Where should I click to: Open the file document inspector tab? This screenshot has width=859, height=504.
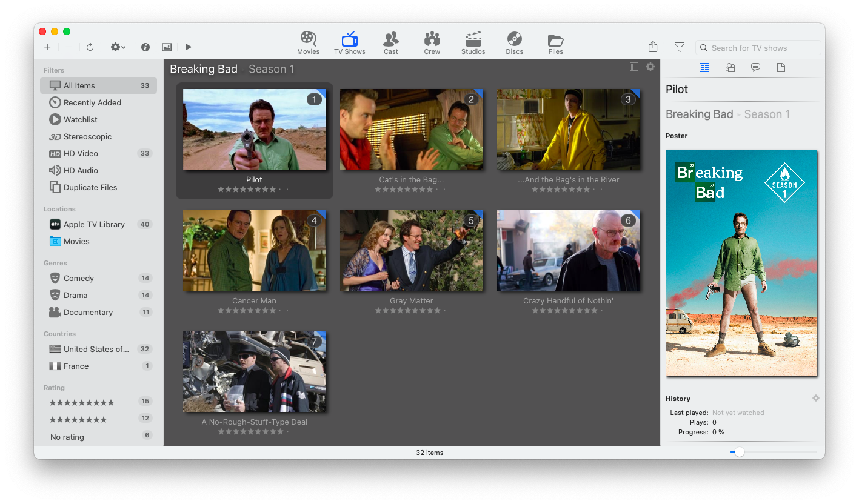pos(781,68)
